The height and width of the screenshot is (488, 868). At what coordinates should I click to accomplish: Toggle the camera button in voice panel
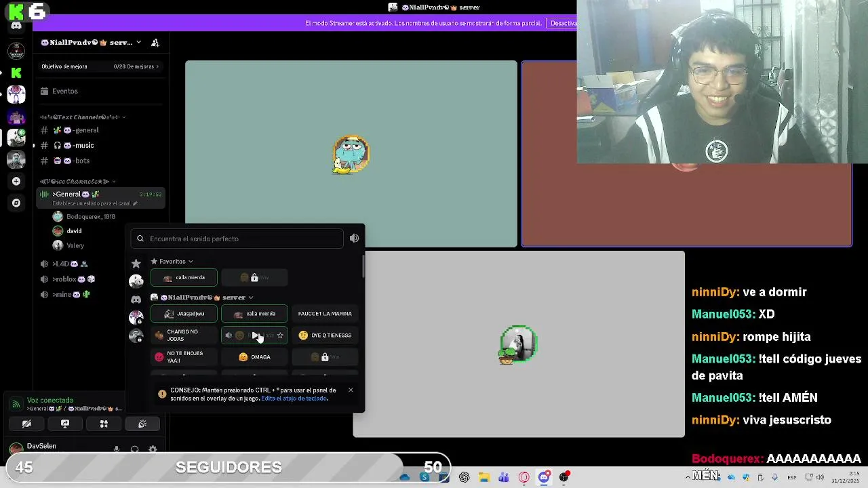pos(26,424)
